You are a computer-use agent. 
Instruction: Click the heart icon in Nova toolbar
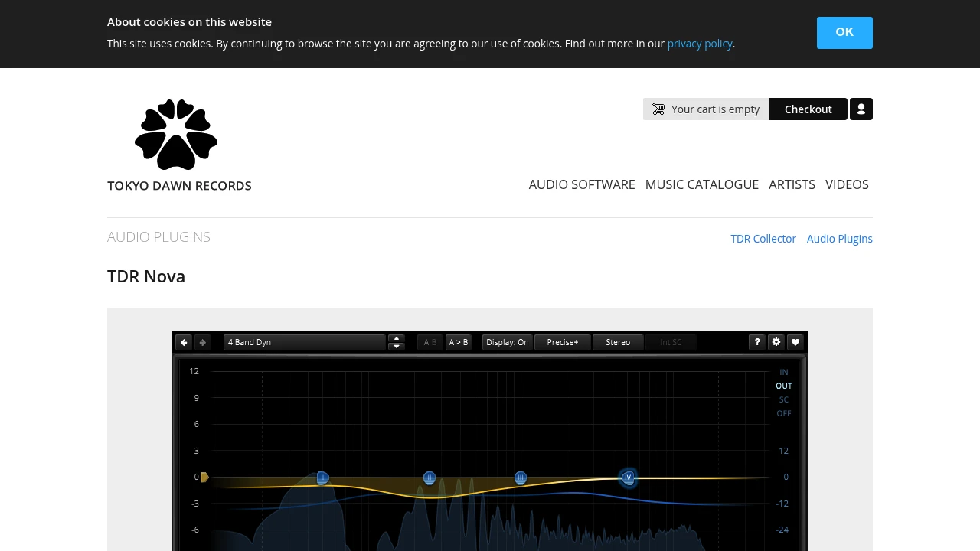point(795,342)
